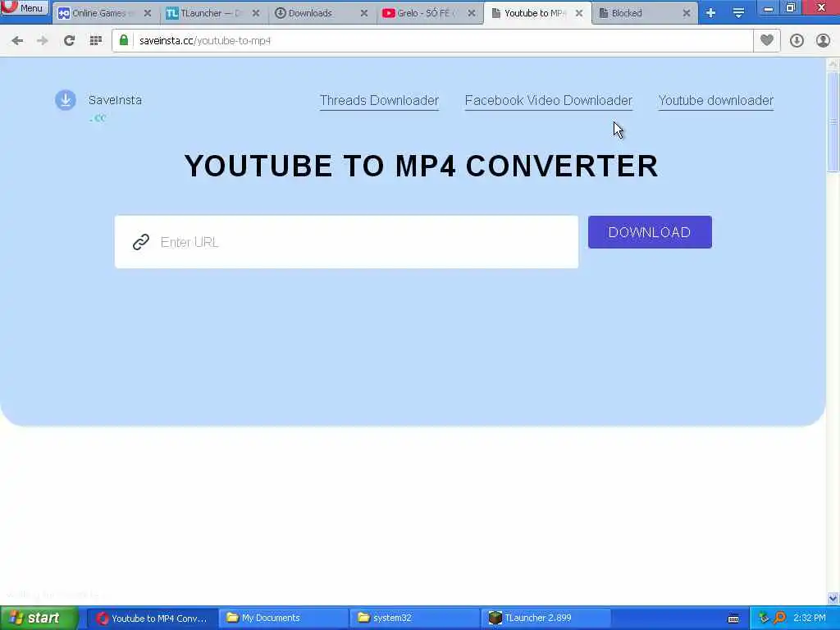This screenshot has width=840, height=630.
Task: Click the magnifier tray icon
Action: pos(779,619)
